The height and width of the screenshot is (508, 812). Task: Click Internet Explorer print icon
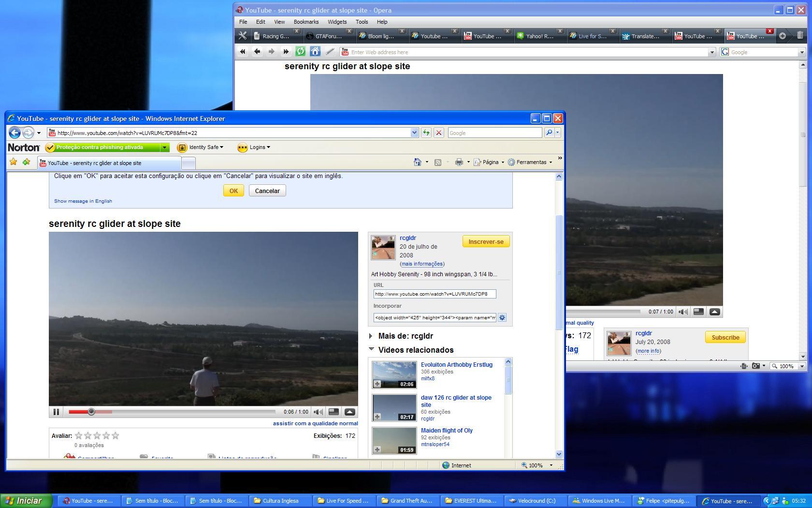coord(459,162)
